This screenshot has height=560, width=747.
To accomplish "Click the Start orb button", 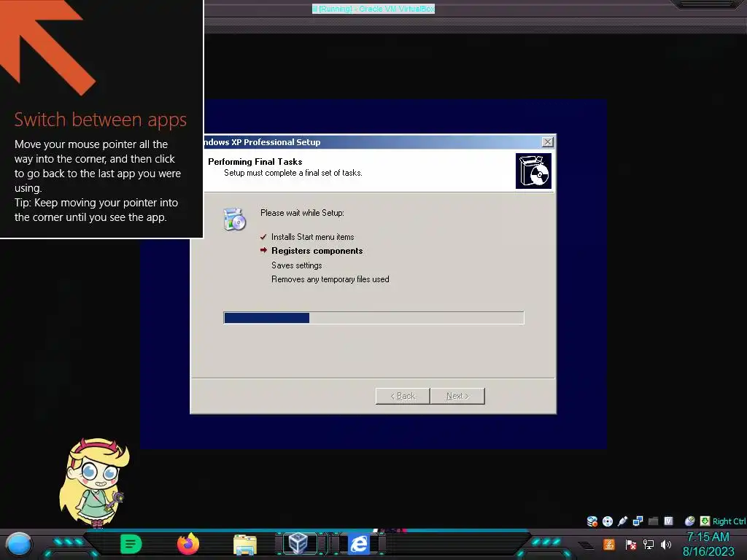I will click(19, 545).
